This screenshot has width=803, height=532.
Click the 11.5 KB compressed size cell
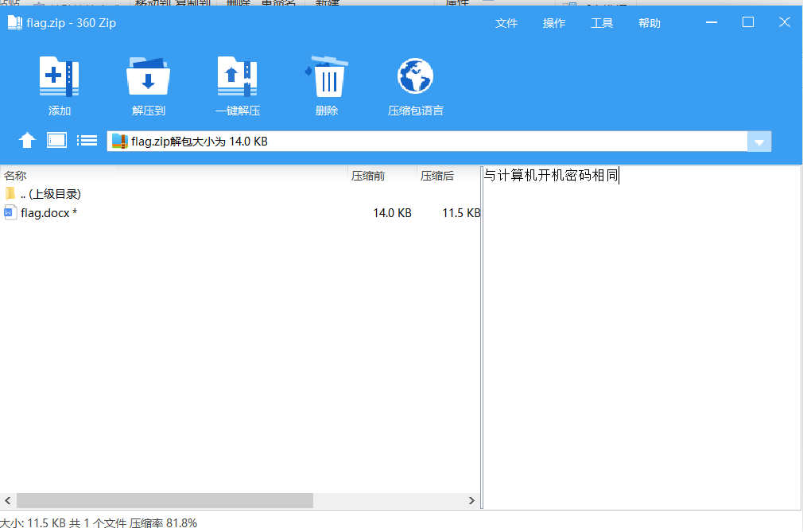pyautogui.click(x=461, y=213)
